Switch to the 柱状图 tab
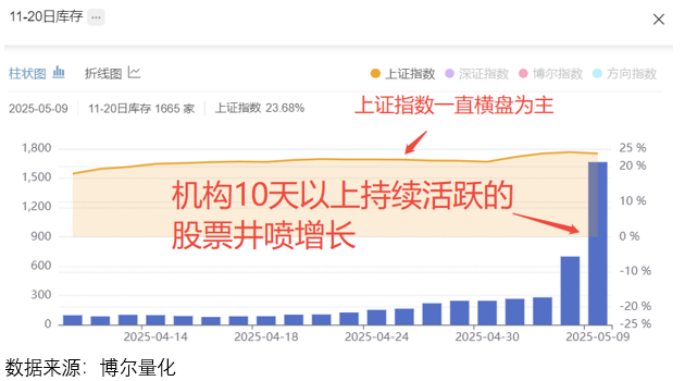 pos(37,73)
